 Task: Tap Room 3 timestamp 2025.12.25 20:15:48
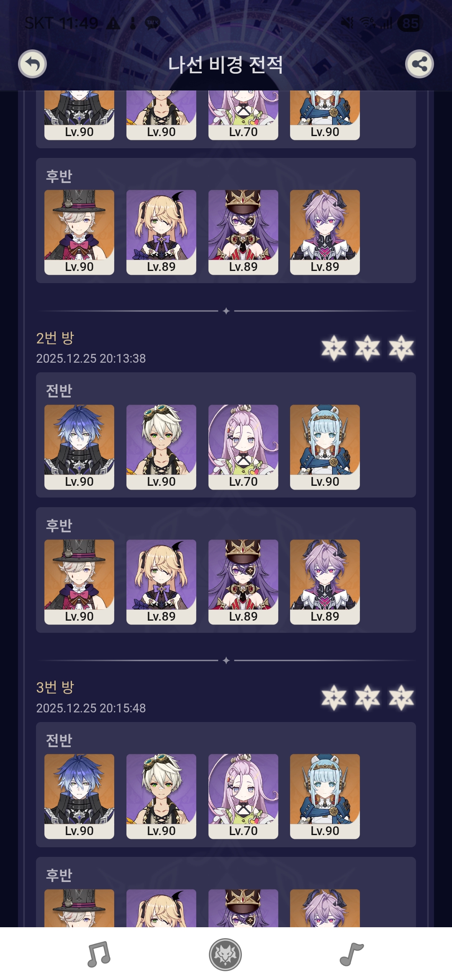point(91,708)
